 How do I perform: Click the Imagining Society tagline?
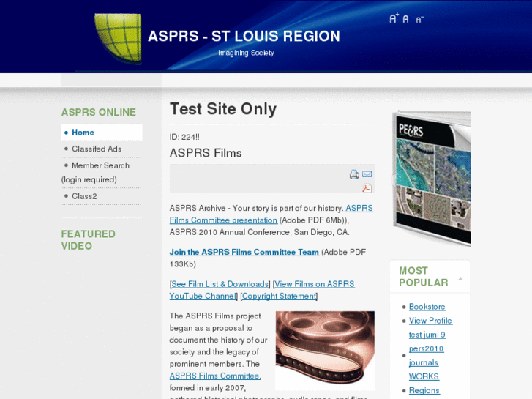point(246,53)
